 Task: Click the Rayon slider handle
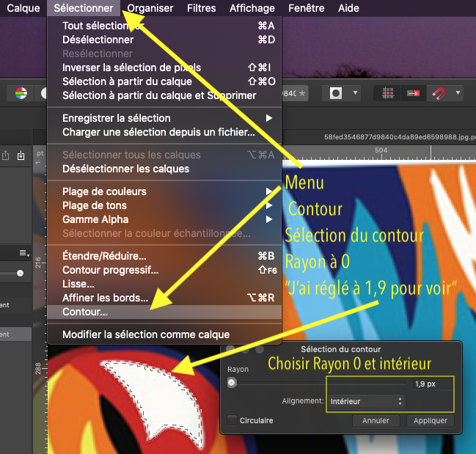pyautogui.click(x=232, y=383)
